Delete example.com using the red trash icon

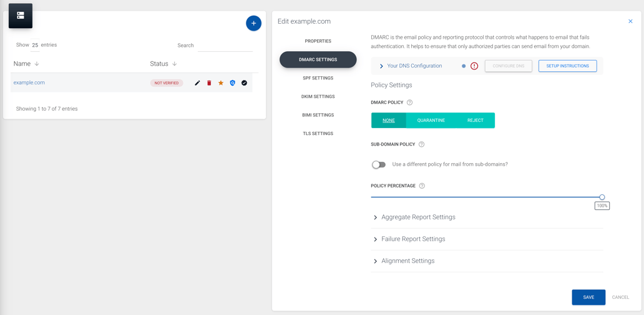(x=209, y=83)
